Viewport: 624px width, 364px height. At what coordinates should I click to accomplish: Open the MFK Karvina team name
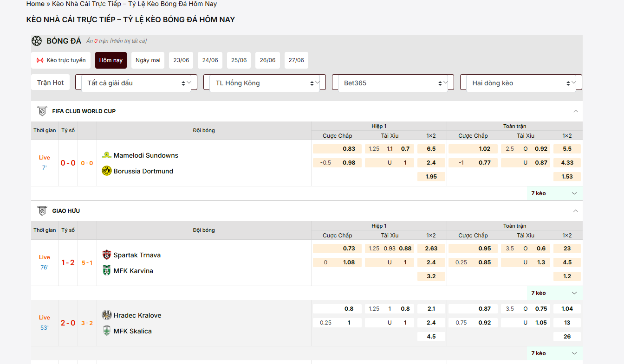(133, 271)
